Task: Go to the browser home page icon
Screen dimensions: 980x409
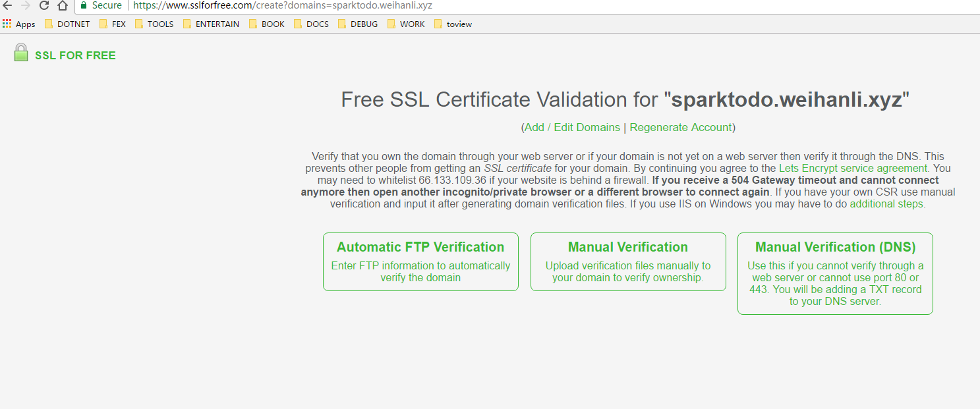Action: point(62,5)
